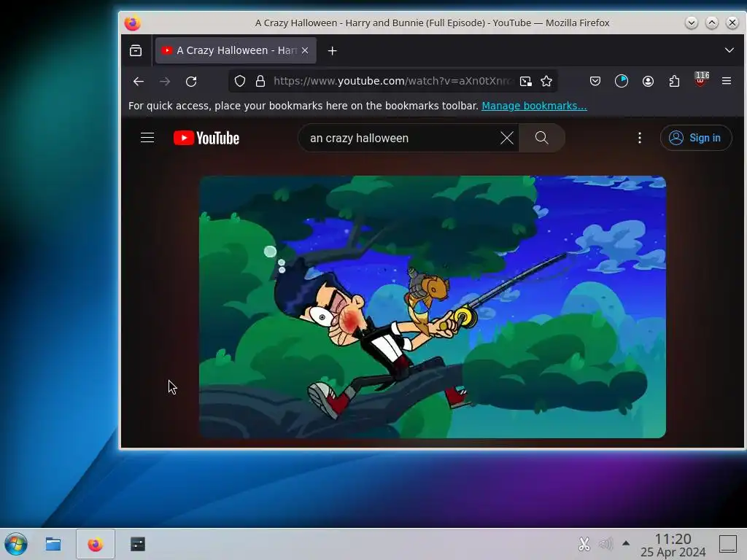
Task: Show site security padlock info
Action: click(x=260, y=82)
